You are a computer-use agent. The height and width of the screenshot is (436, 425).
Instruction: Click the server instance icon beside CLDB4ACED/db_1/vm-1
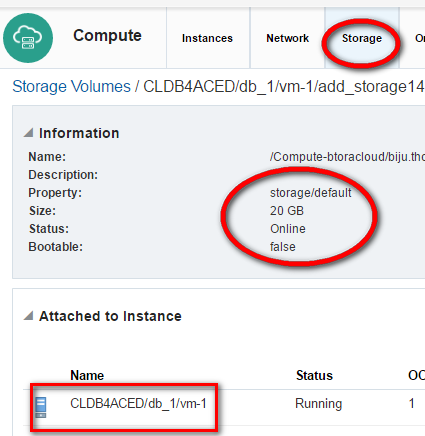coord(41,407)
